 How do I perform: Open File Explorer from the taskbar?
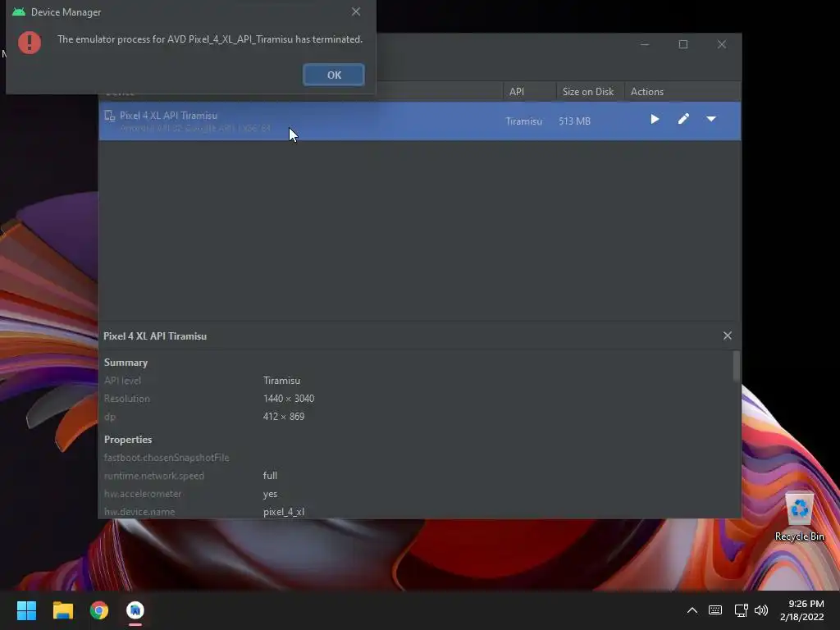[62, 610]
